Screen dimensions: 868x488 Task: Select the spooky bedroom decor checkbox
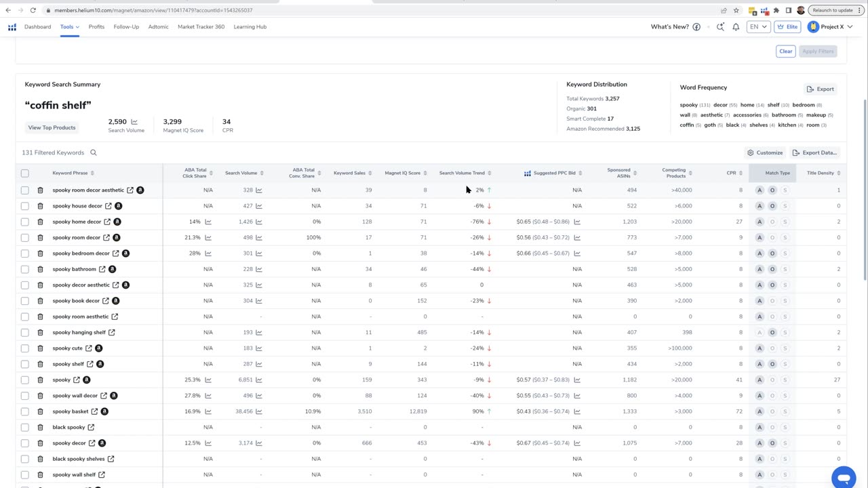(25, 253)
